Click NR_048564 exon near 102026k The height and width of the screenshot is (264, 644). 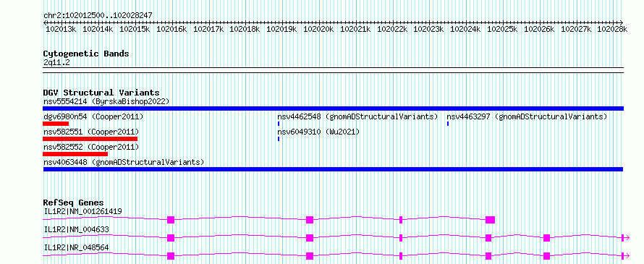coord(546,256)
